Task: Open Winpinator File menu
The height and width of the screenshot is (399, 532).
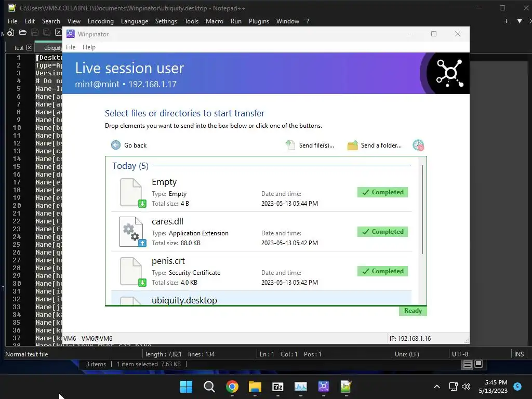Action: click(x=71, y=47)
